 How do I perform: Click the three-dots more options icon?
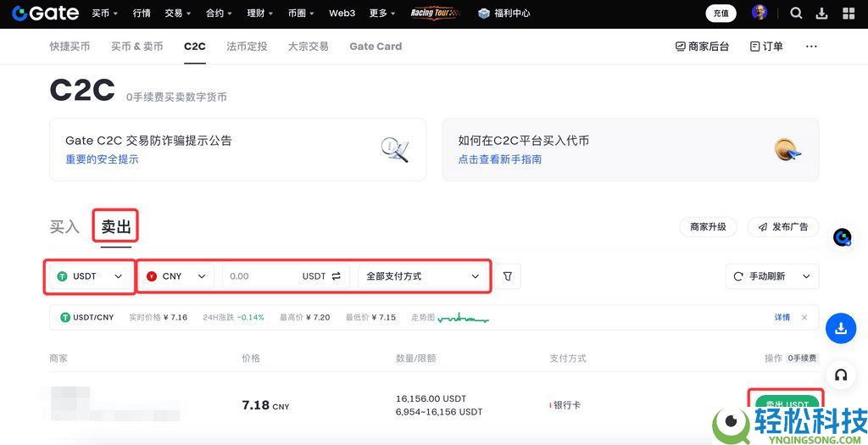tap(811, 47)
